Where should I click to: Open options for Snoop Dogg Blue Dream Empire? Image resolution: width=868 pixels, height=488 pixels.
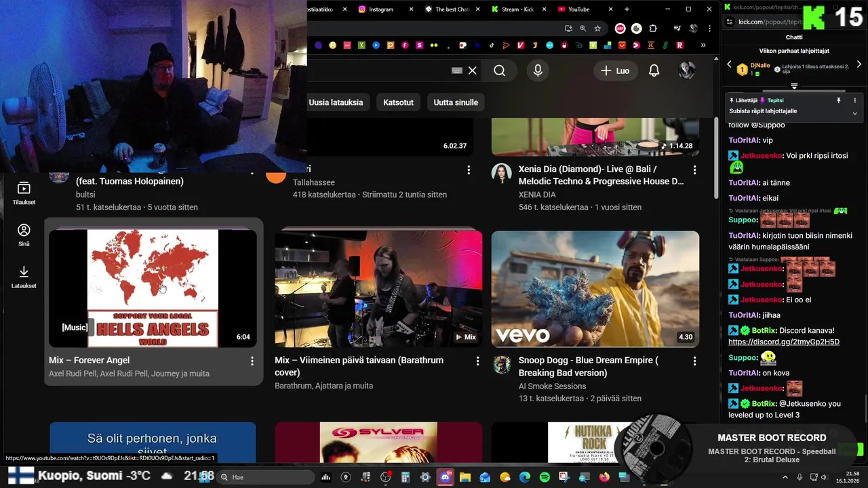tap(694, 361)
